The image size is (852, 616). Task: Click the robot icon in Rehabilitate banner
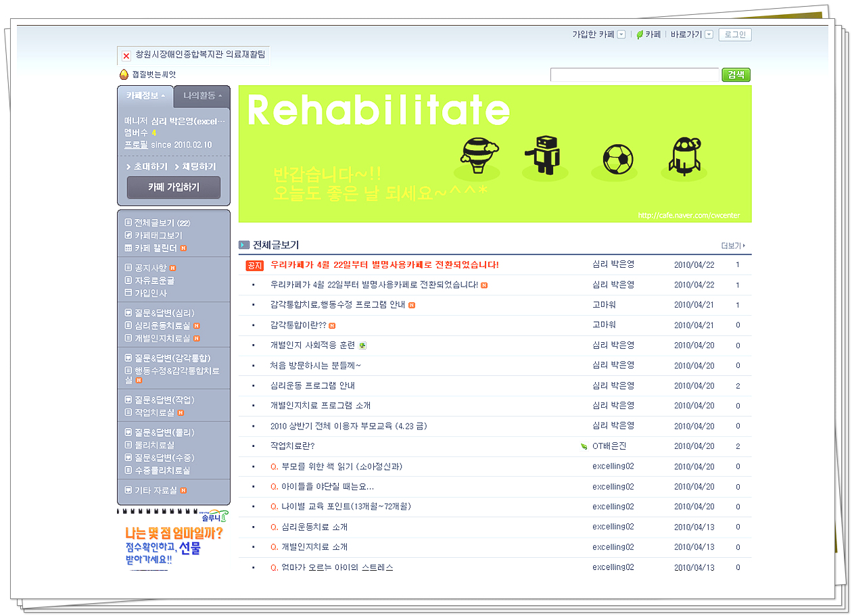tap(542, 153)
